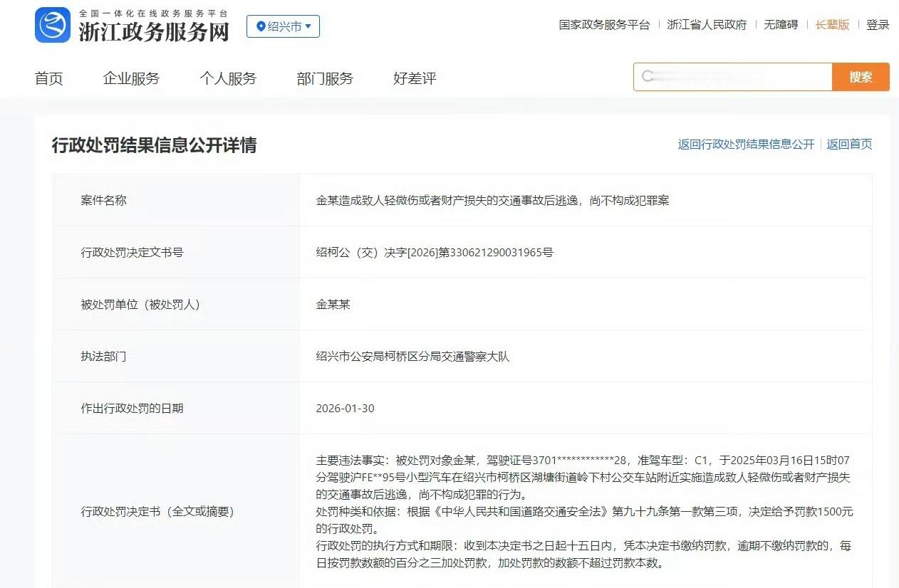
Task: Click inside the search input field
Action: click(x=734, y=76)
